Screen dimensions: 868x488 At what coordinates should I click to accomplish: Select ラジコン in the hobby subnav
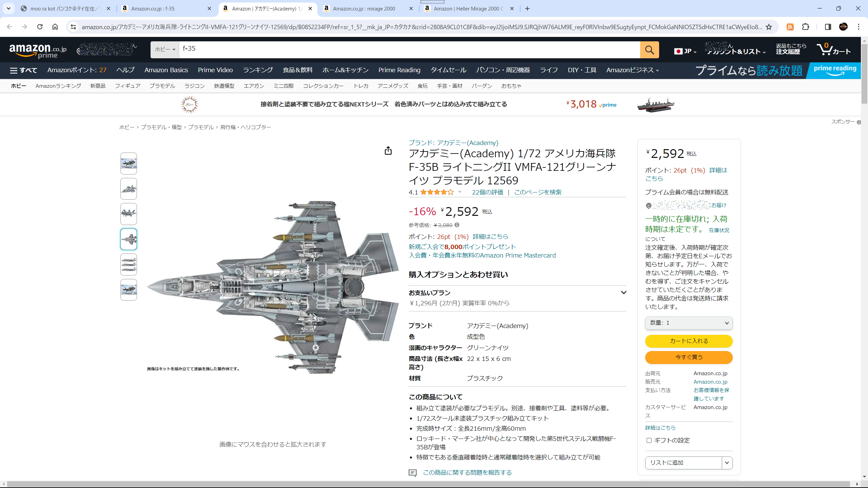(194, 86)
